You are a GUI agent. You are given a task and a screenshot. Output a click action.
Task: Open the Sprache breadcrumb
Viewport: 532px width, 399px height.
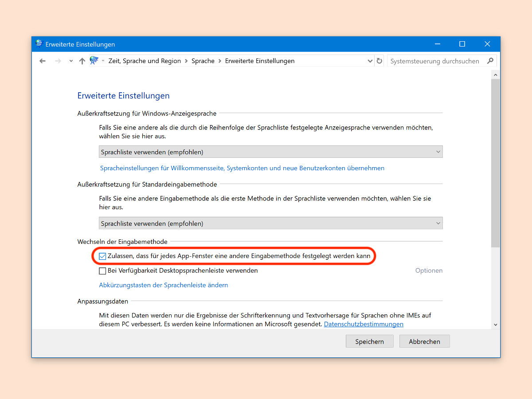[203, 61]
